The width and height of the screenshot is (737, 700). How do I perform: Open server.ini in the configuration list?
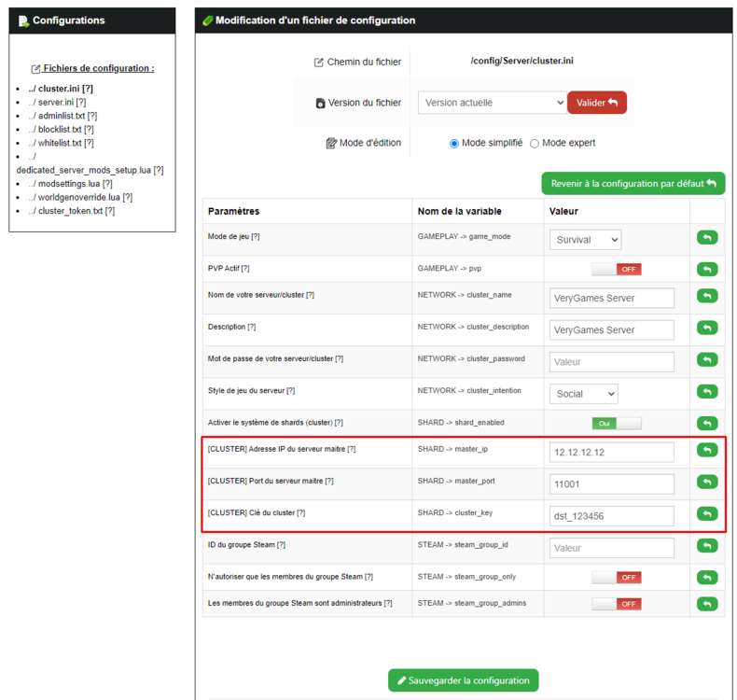click(56, 102)
